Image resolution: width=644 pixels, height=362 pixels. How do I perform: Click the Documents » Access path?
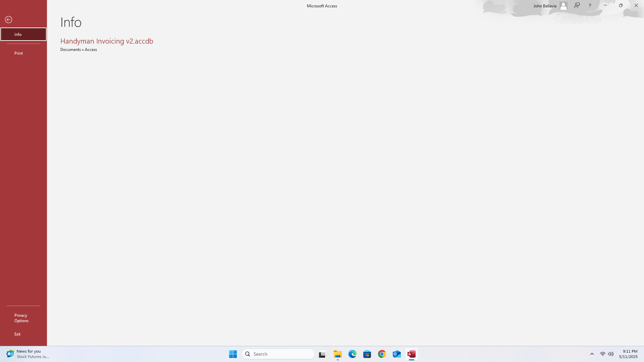pos(78,50)
